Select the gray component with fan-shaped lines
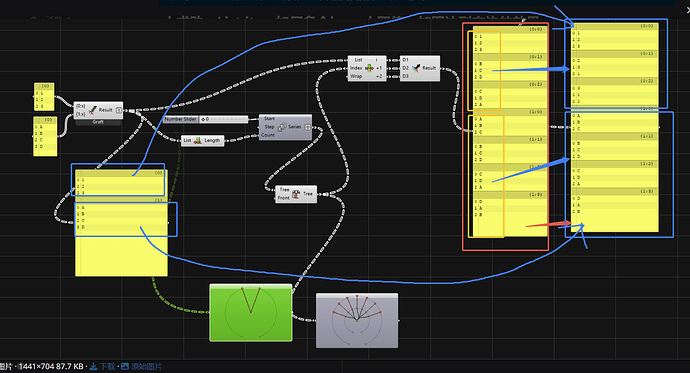This screenshot has height=373, width=690. pyautogui.click(x=357, y=321)
